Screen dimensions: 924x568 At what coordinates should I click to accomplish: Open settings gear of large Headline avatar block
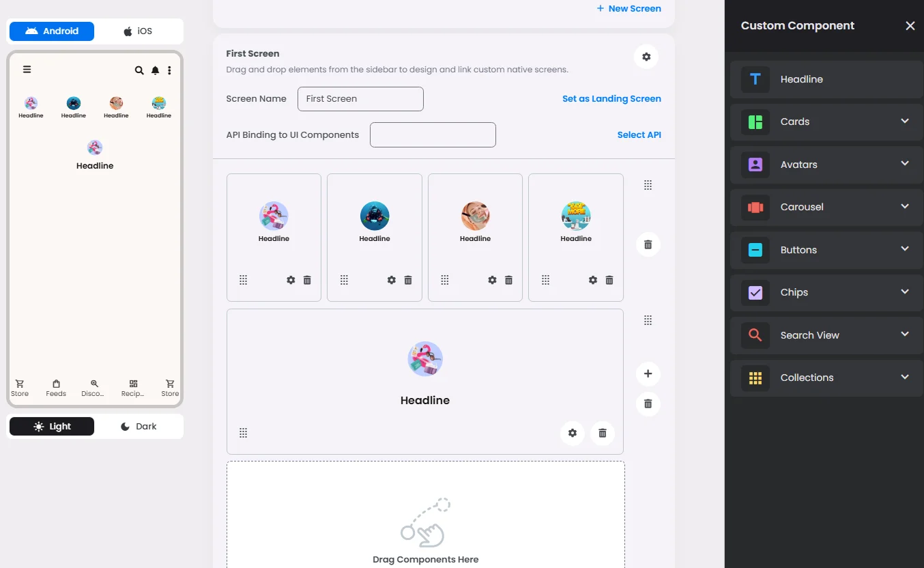point(573,433)
